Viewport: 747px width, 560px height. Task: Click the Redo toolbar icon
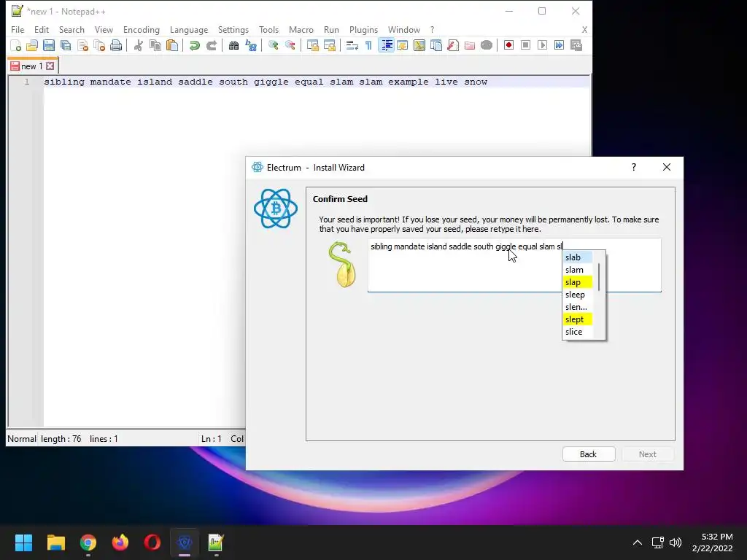[212, 45]
